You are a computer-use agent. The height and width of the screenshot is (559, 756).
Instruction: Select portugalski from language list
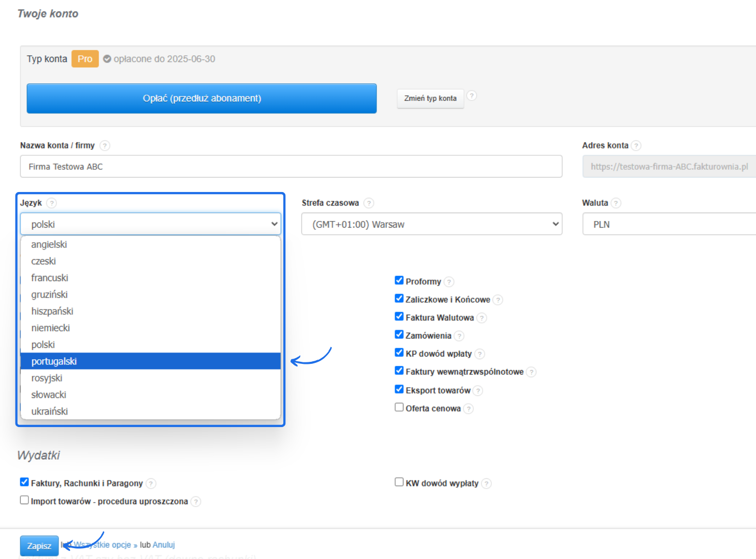54,361
